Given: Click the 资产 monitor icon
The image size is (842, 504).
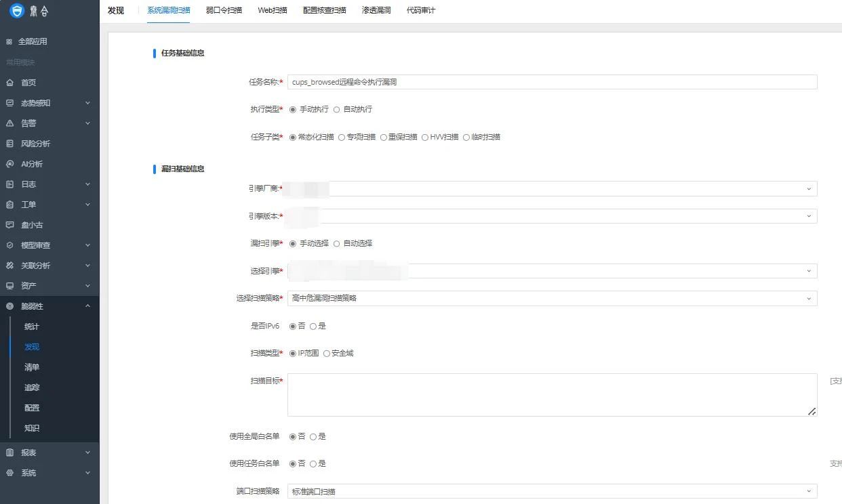Looking at the screenshot, I should click(9, 286).
